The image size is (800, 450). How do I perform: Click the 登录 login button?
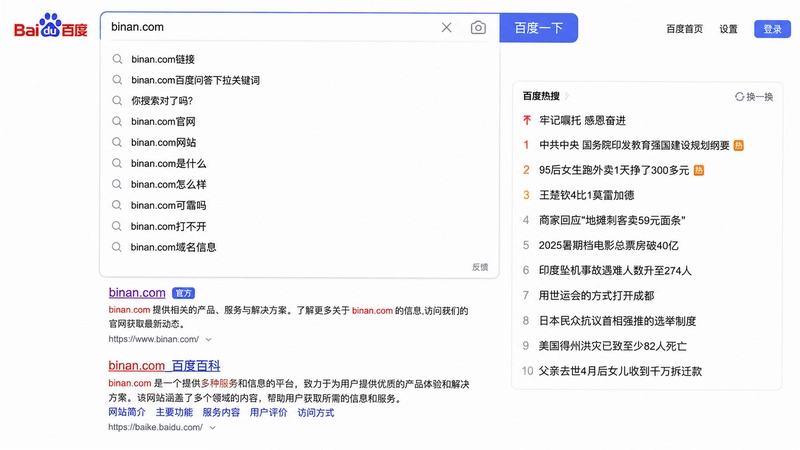(x=772, y=29)
